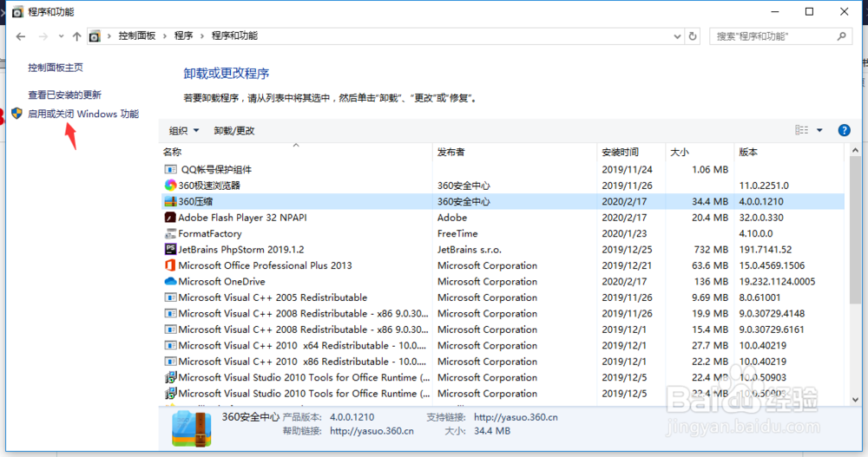
Task: Click the control panel icon in address bar
Action: pyautogui.click(x=95, y=36)
